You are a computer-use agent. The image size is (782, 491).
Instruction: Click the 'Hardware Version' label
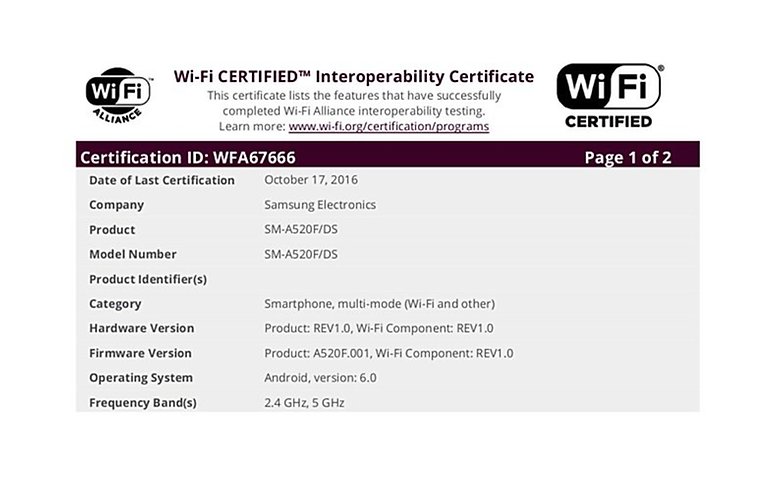click(x=142, y=328)
